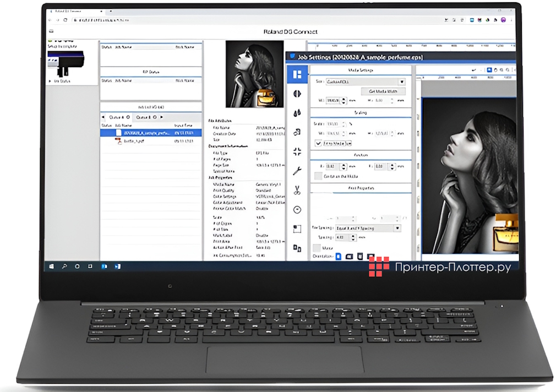Toggle the Fit to Media Size checkbox
The height and width of the screenshot is (392, 556).
click(x=318, y=143)
